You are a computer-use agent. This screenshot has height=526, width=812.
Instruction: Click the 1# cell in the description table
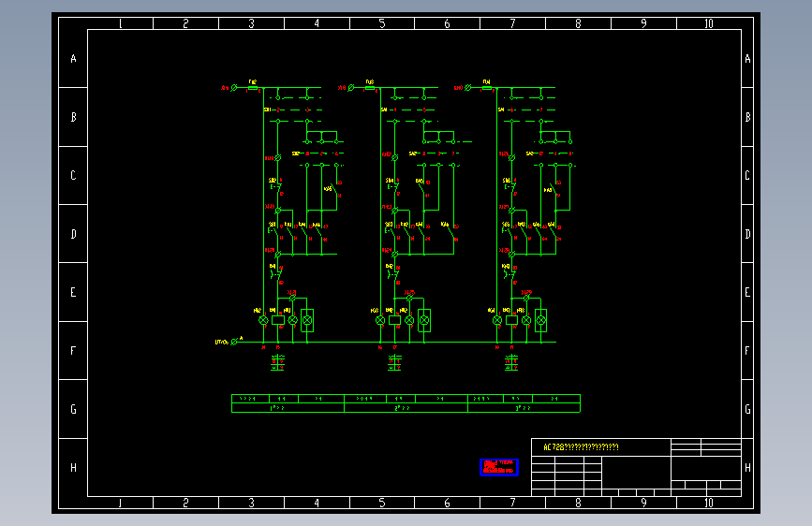tap(288, 408)
